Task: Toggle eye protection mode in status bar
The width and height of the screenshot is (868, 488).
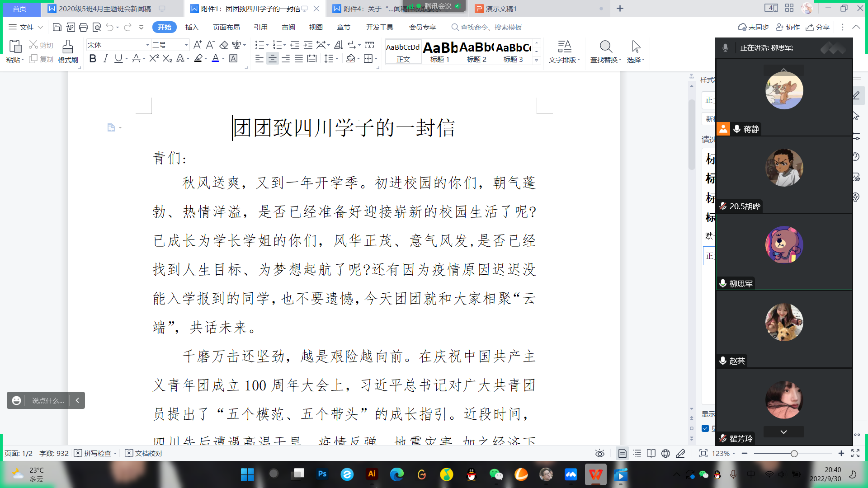Action: pyautogui.click(x=600, y=453)
